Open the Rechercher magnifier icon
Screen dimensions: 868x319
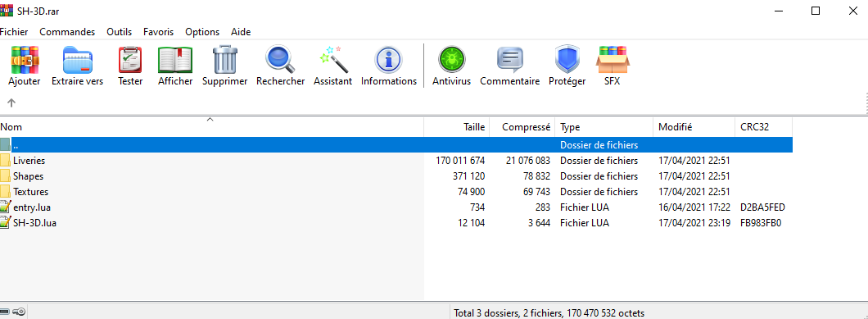pyautogui.click(x=281, y=60)
